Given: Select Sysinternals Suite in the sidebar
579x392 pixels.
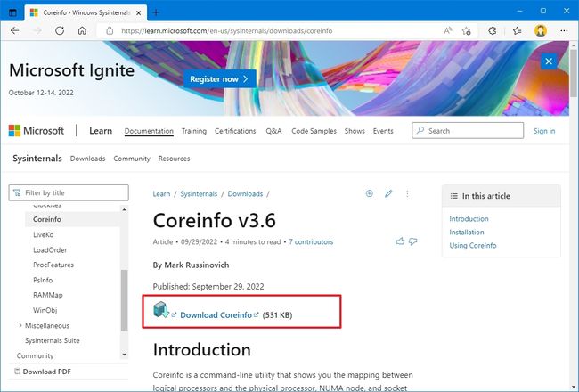Looking at the screenshot, I should 52,340.
